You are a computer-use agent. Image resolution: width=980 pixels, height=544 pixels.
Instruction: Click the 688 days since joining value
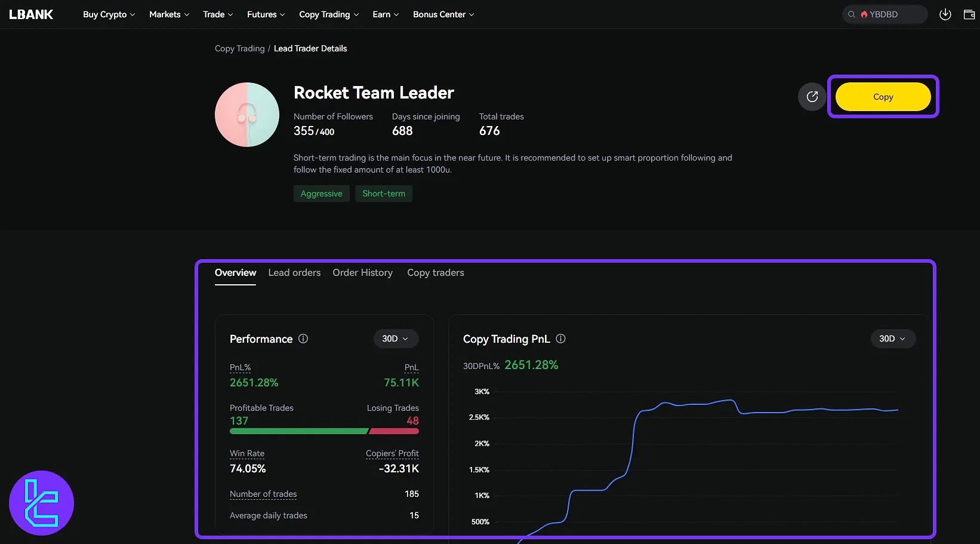click(x=402, y=131)
